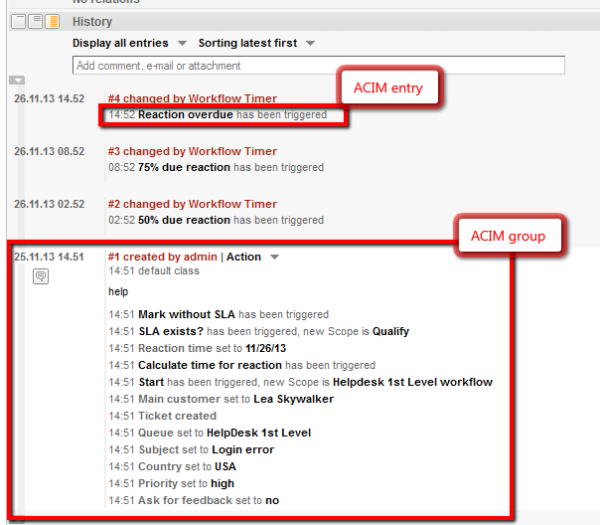Click 'Subject set to Login error'

pos(191,450)
